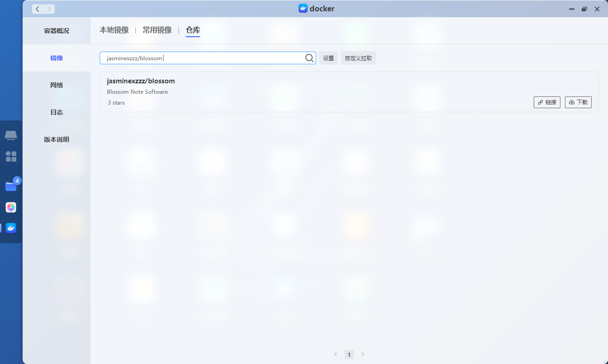Open the docker icon in dock

point(11,228)
